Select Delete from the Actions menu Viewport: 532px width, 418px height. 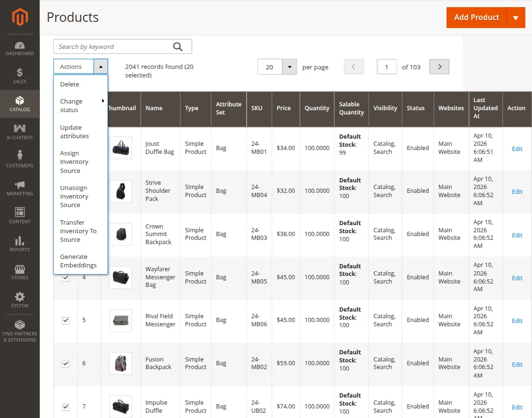70,84
